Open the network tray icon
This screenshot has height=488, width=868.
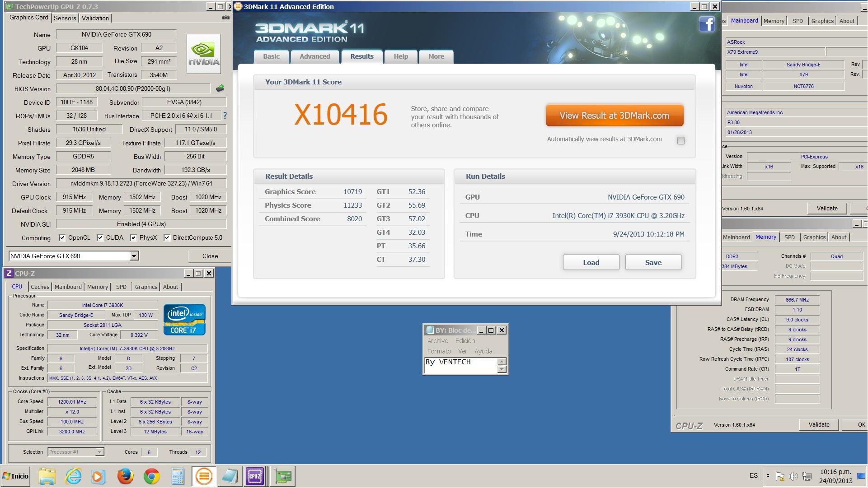click(x=807, y=476)
